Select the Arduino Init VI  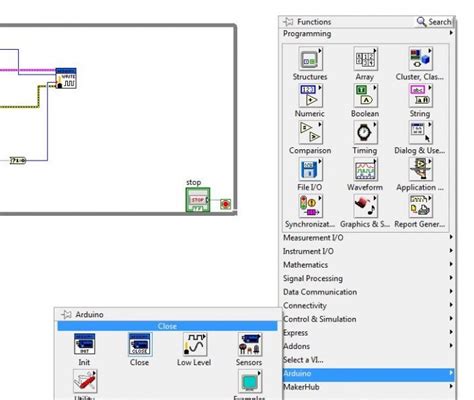[x=84, y=344]
